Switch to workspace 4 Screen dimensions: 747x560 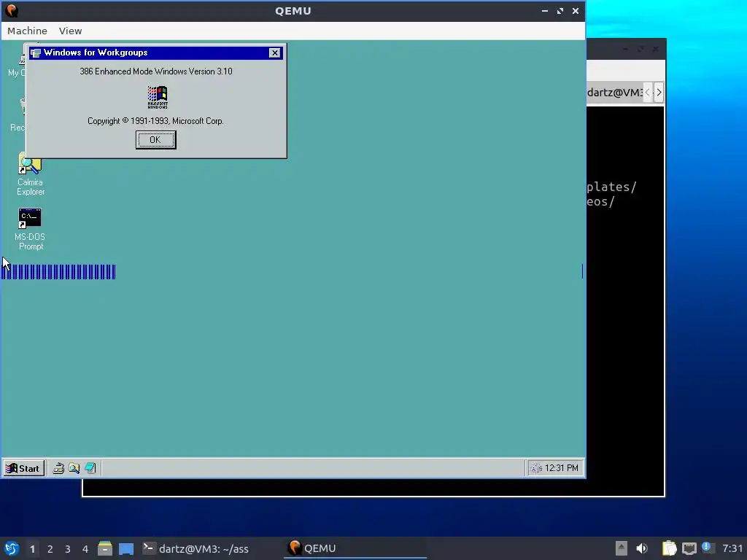(x=85, y=549)
